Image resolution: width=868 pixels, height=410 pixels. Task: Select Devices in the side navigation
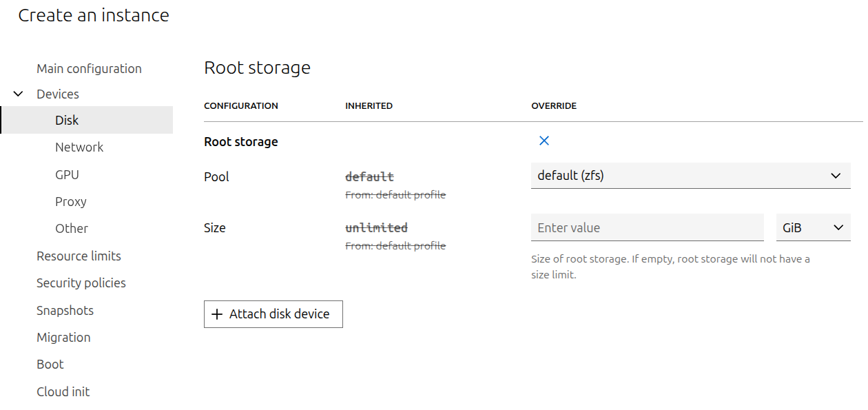tap(58, 94)
